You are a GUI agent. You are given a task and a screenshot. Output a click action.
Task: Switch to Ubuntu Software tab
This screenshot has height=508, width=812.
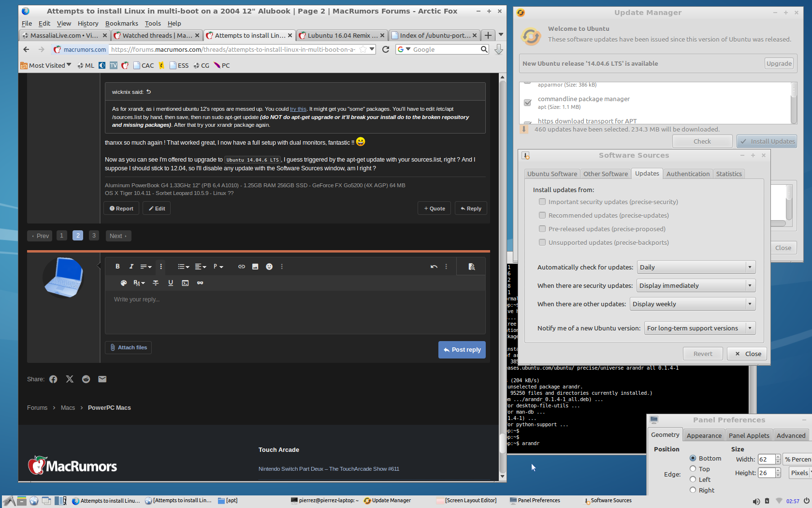click(x=552, y=174)
